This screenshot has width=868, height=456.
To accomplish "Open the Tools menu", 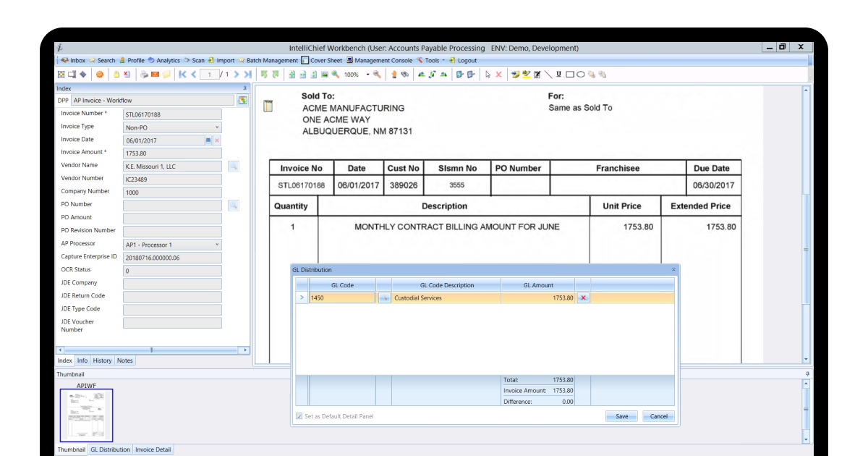I will pos(432,61).
